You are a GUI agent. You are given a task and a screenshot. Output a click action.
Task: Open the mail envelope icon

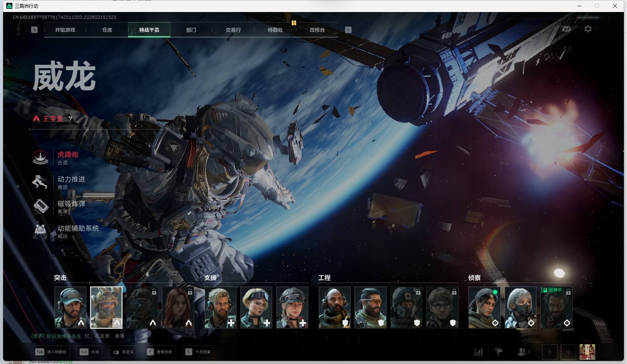566,29
